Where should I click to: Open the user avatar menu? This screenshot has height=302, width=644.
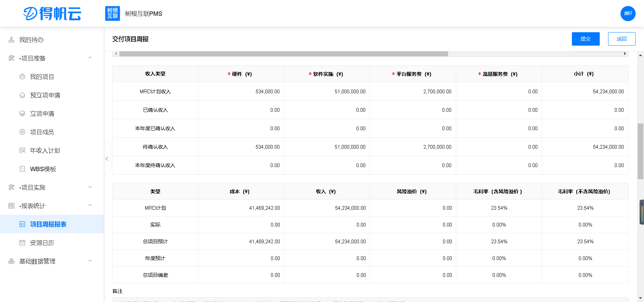pos(628,13)
